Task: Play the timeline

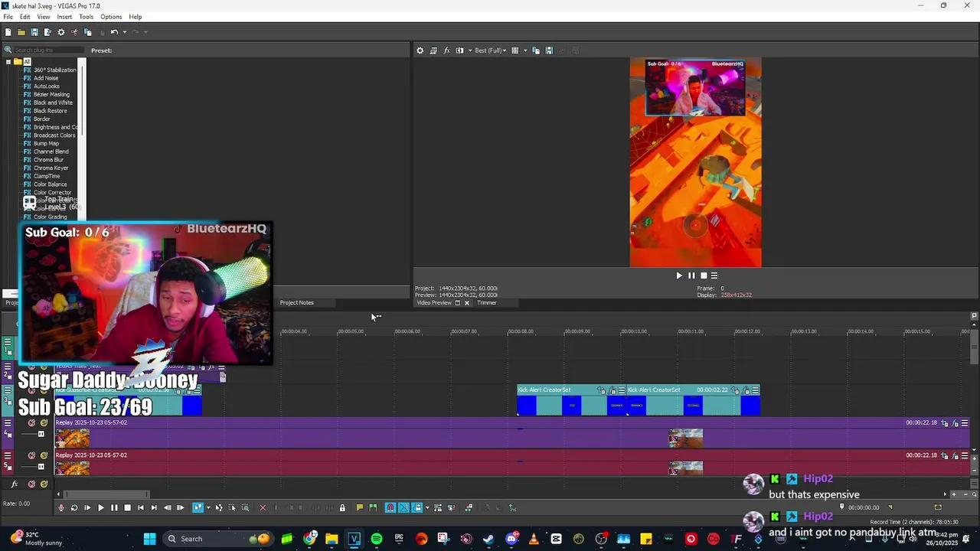Action: coord(100,507)
